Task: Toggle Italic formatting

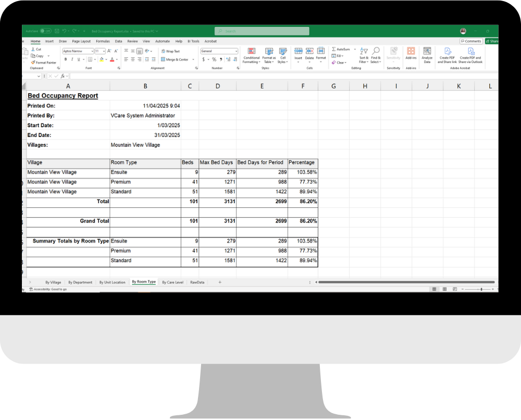Action: 72,59
